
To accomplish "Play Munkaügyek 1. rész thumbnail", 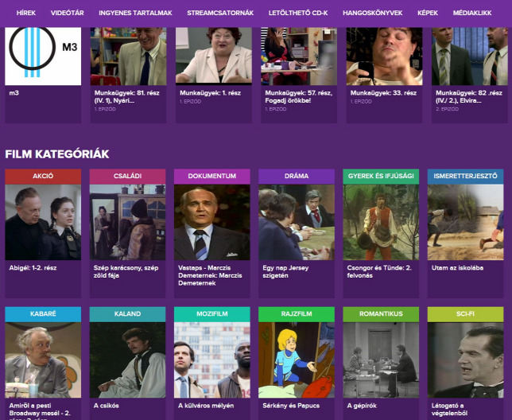I will click(214, 56).
